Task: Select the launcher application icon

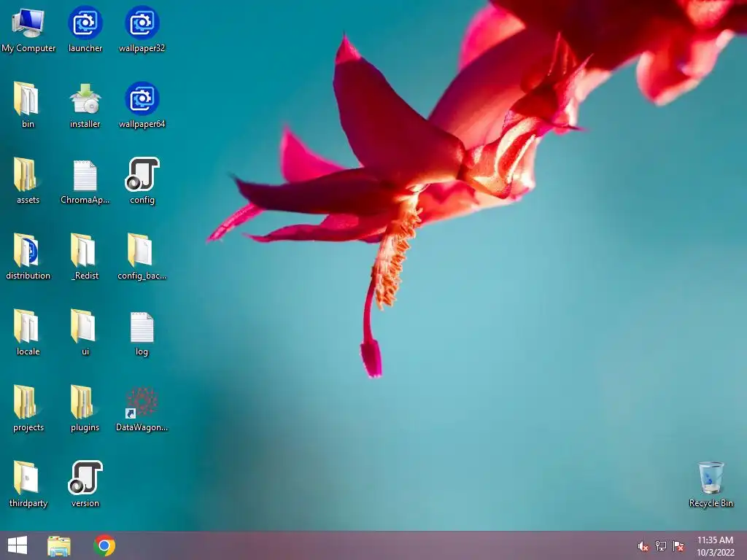Action: coord(85,29)
